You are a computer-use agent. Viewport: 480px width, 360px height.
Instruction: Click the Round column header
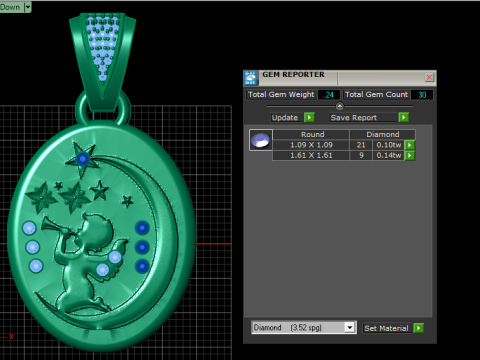(x=312, y=134)
